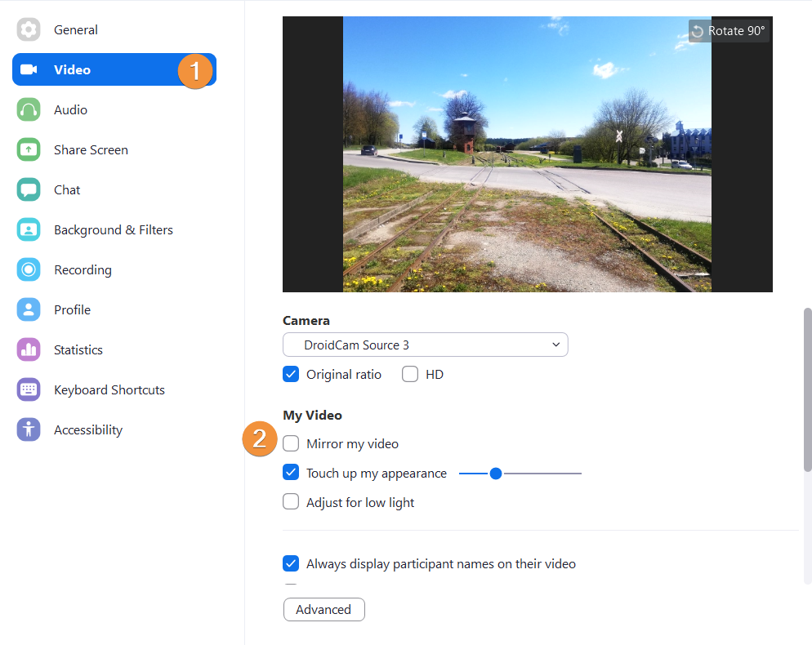Image resolution: width=812 pixels, height=645 pixels.
Task: Switch to the Profile tab
Action: tap(72, 310)
